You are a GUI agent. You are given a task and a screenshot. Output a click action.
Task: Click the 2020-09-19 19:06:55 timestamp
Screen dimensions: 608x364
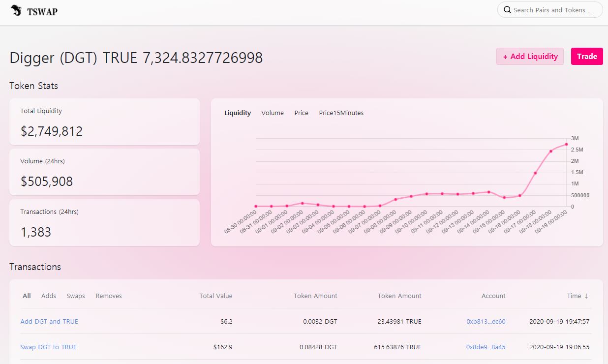559,347
